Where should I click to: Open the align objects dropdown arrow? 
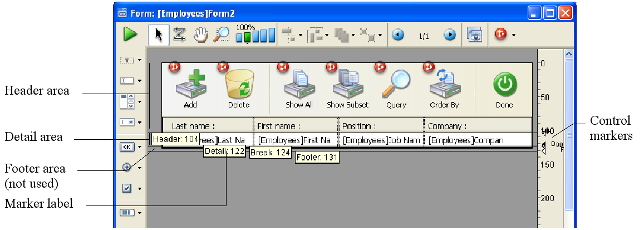tap(301, 36)
